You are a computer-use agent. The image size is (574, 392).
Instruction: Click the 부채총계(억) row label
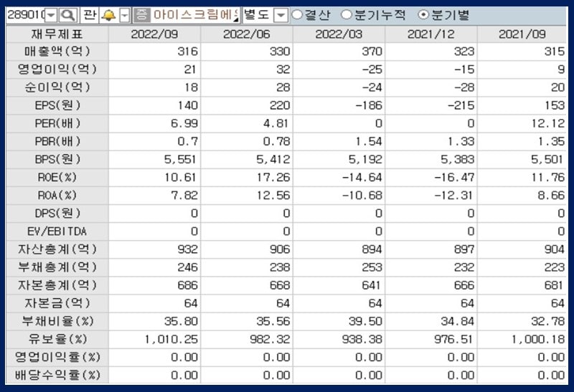tap(57, 267)
